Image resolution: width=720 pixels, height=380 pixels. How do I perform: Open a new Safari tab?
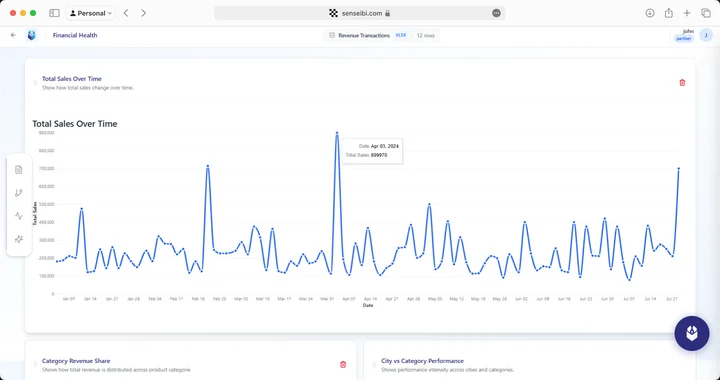coord(687,13)
